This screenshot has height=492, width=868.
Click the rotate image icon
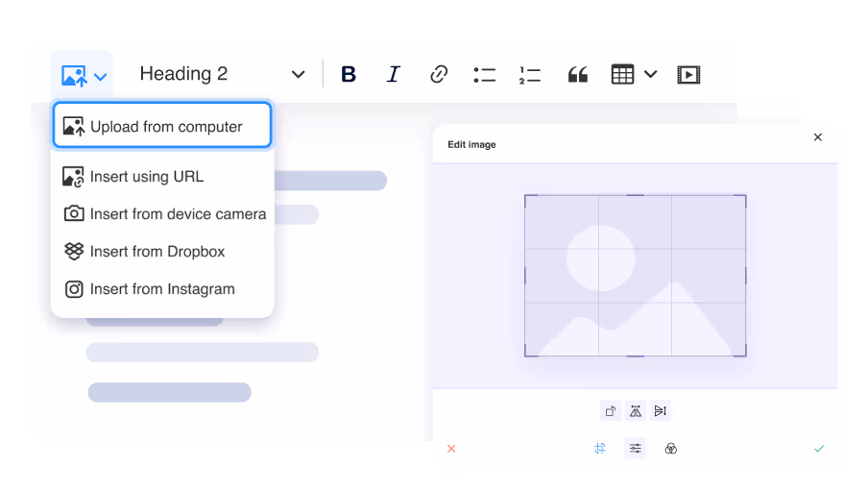611,411
